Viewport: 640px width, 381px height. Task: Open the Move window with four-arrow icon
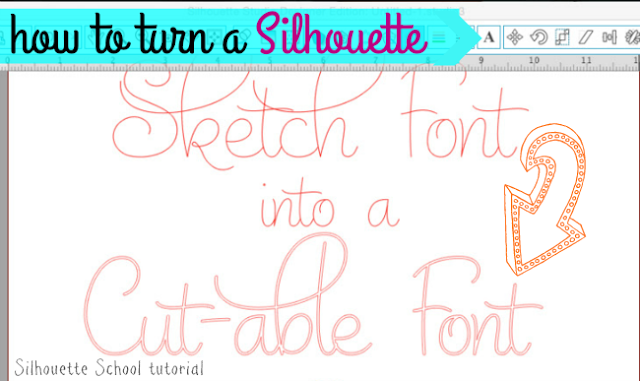click(514, 38)
